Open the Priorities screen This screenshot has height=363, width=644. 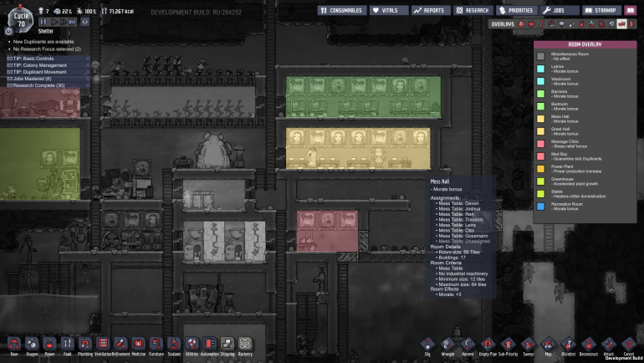coord(516,10)
